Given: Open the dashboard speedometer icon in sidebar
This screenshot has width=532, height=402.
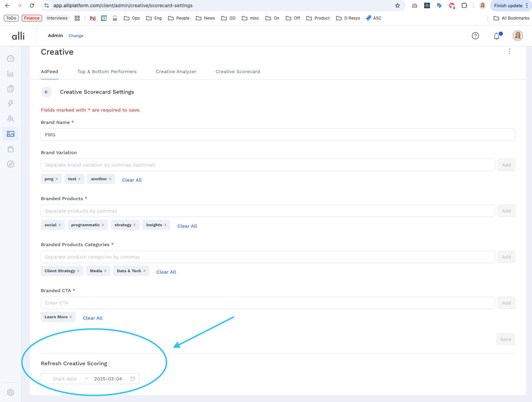Looking at the screenshot, I should point(11,58).
